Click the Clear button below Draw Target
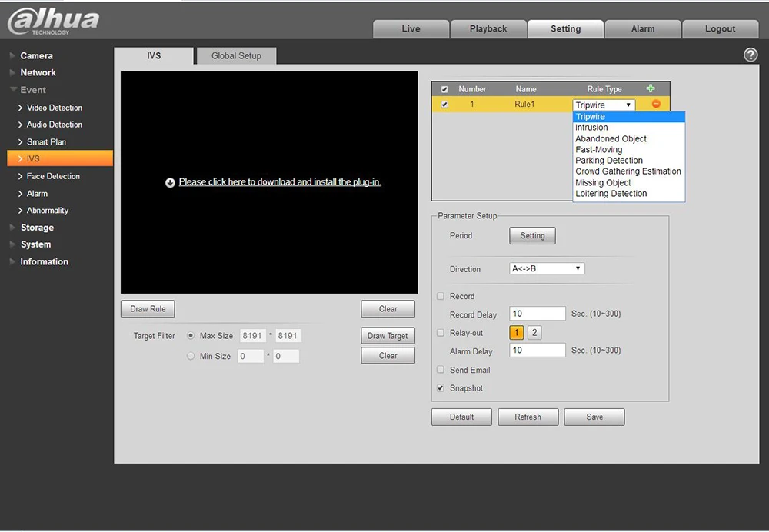 click(388, 355)
